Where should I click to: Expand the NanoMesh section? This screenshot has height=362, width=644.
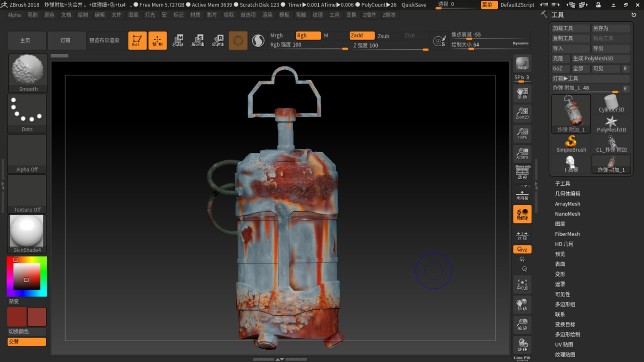click(568, 214)
